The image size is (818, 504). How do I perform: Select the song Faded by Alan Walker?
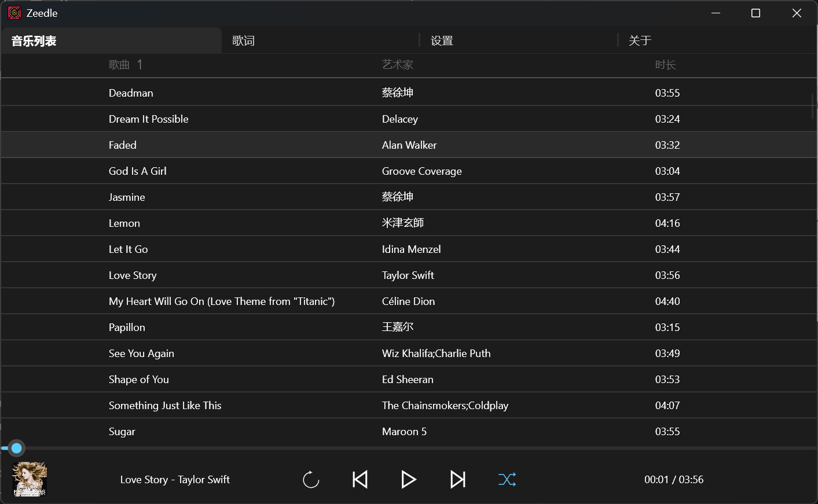coord(123,145)
